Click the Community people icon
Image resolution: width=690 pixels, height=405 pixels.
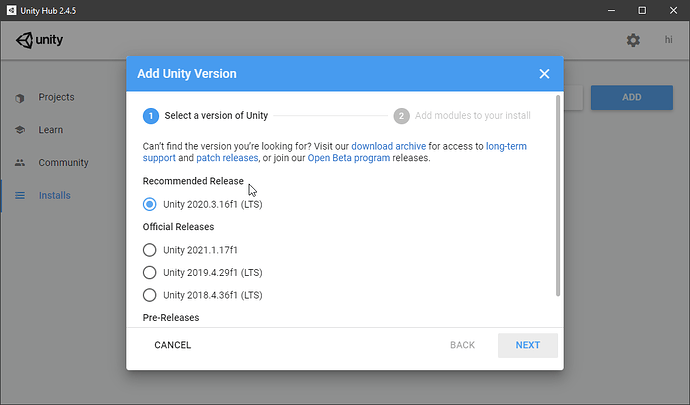pyautogui.click(x=19, y=163)
